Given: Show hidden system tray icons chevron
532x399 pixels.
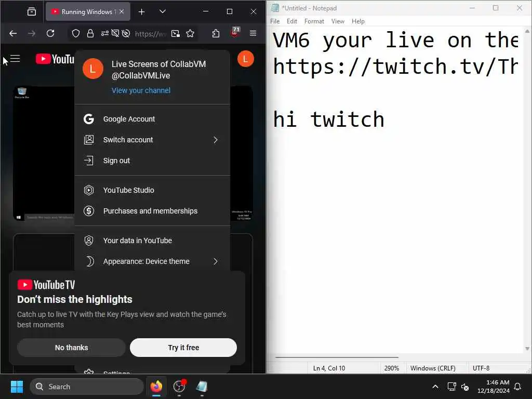Looking at the screenshot, I should pos(435,387).
